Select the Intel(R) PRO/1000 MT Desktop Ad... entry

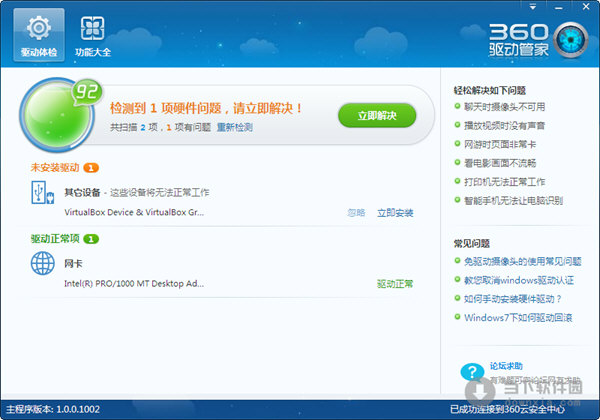(134, 283)
